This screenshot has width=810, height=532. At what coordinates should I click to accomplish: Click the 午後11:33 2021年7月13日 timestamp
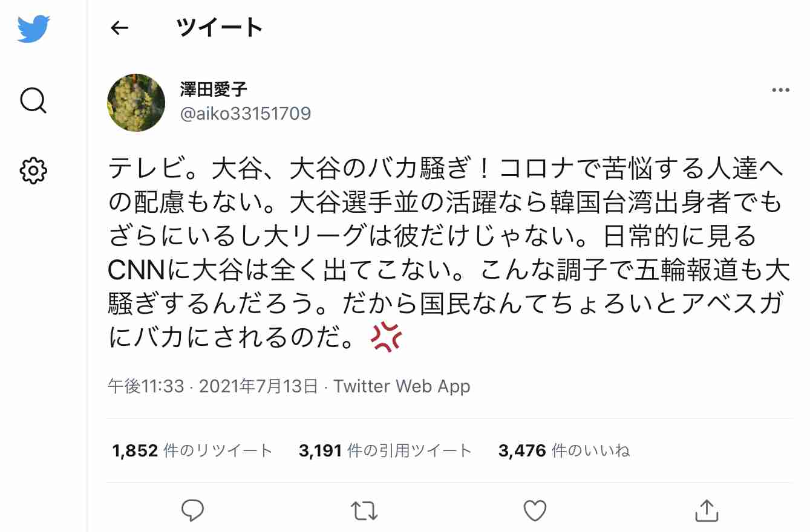[213, 386]
